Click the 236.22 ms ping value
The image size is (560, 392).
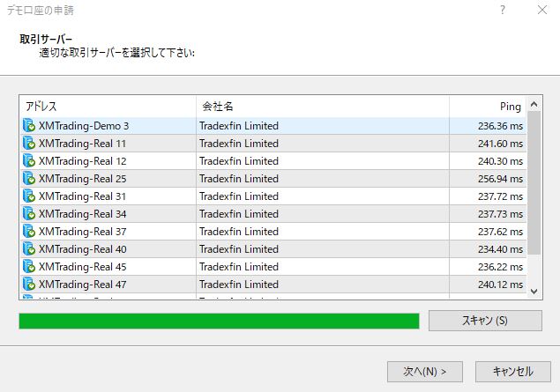500,267
